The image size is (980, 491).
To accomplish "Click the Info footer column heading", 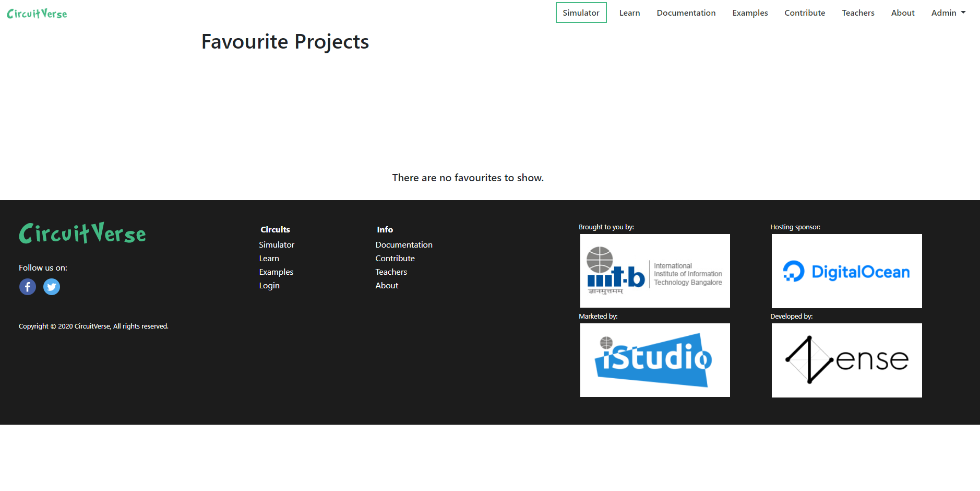I will point(385,230).
